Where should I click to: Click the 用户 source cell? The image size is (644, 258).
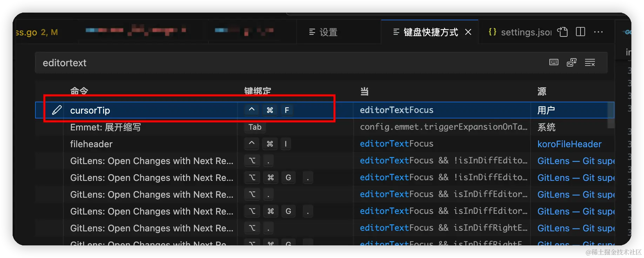546,110
